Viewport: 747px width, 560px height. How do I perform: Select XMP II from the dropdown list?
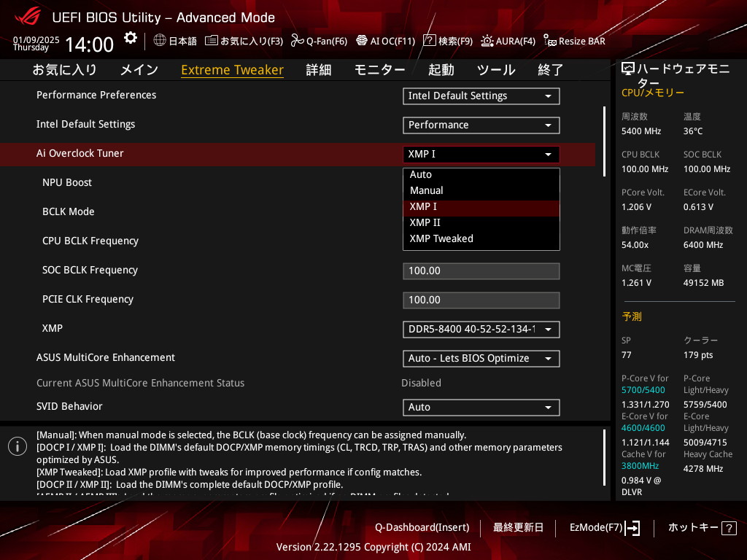(425, 222)
